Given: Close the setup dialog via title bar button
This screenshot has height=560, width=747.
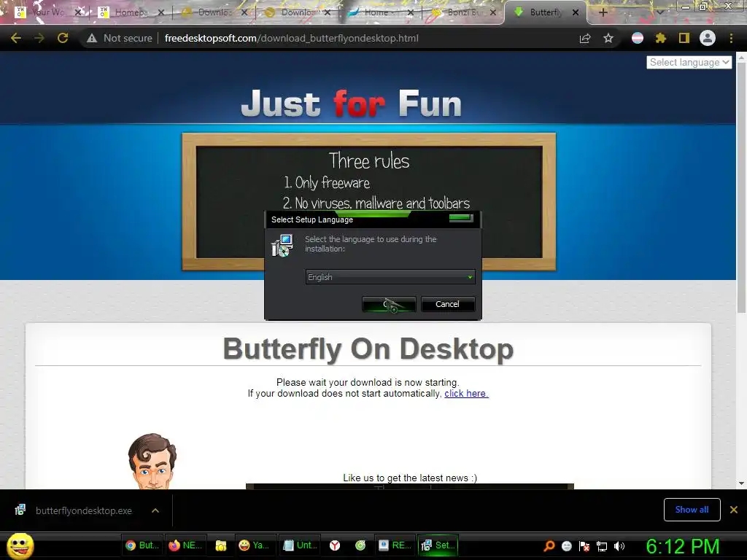Looking at the screenshot, I should [461, 218].
